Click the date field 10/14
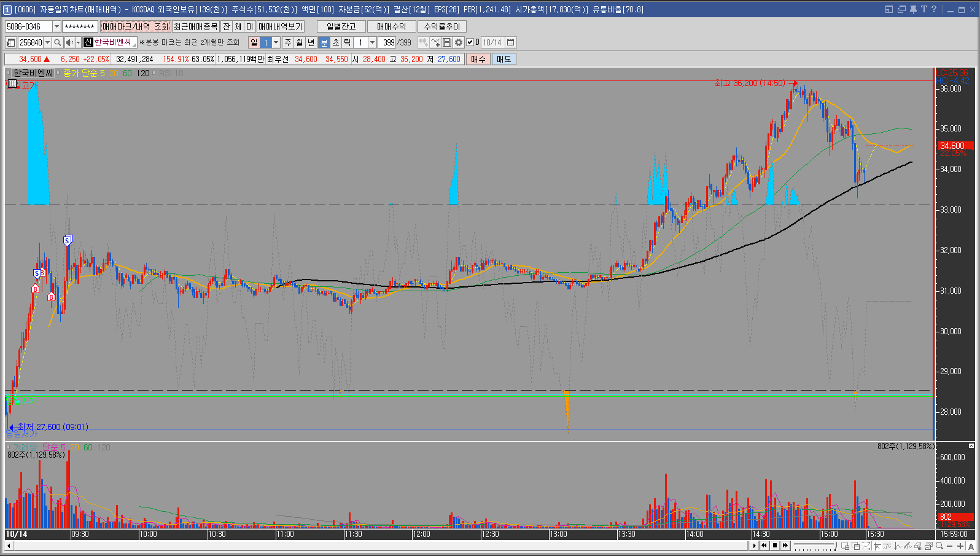 point(492,42)
